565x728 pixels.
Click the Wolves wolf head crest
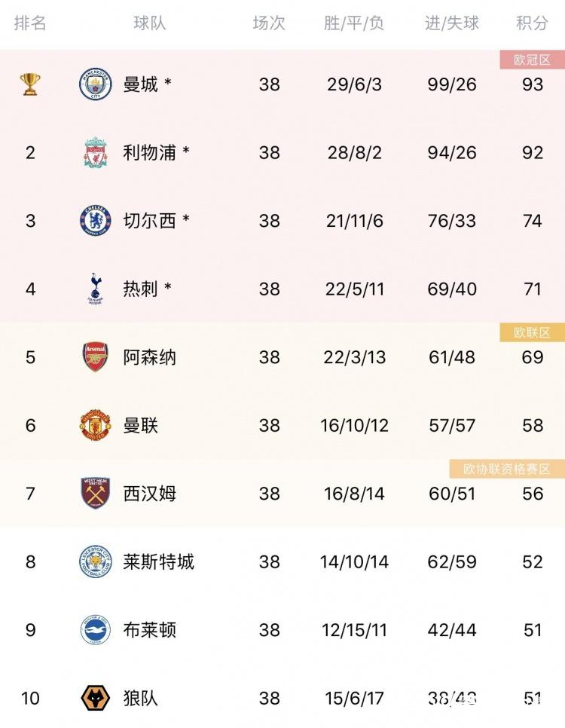(95, 699)
